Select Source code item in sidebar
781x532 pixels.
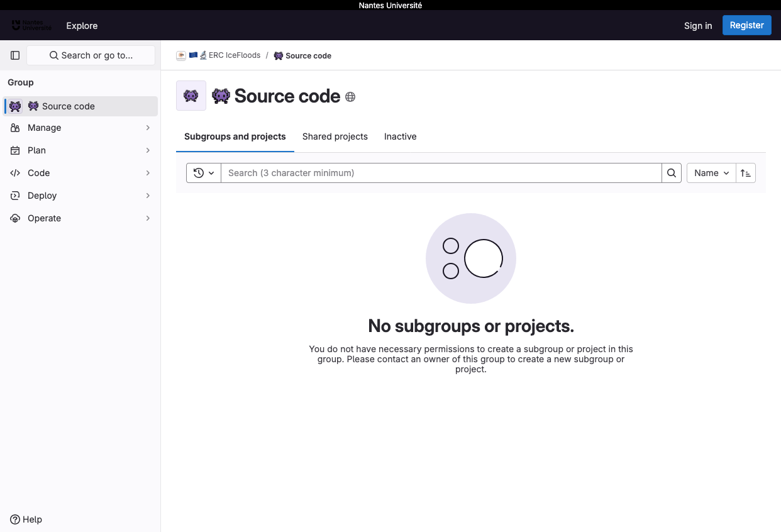[80, 106]
